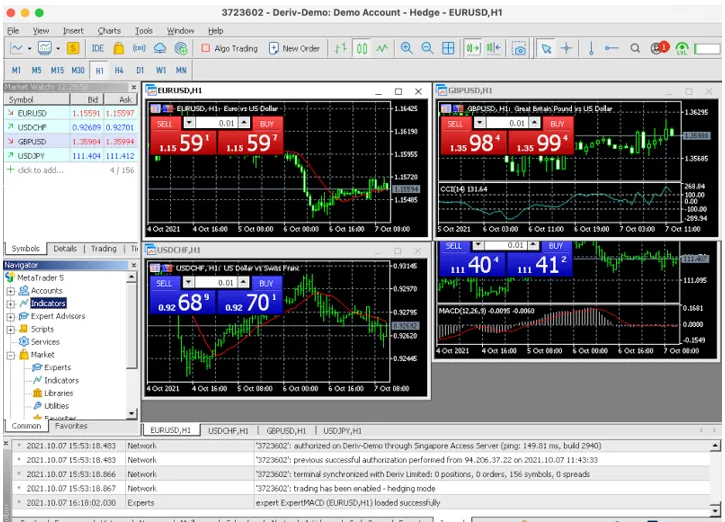Image resolution: width=725 pixels, height=522 pixels.
Task: Click the Zoom In magnifier
Action: coord(406,48)
